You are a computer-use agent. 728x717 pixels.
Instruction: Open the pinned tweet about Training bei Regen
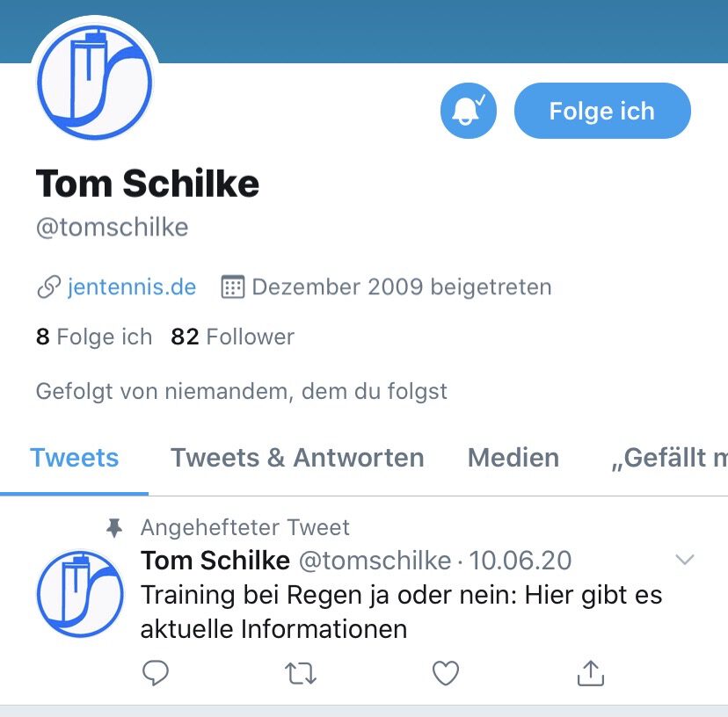click(401, 612)
